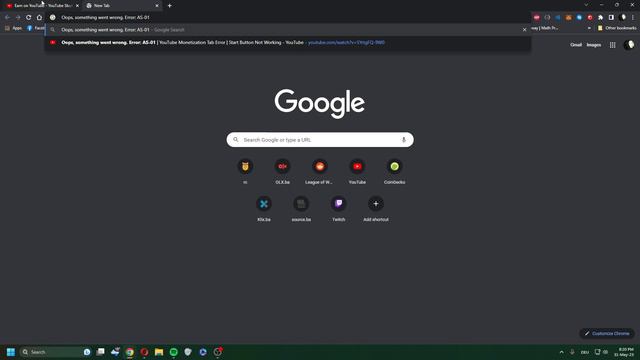Image resolution: width=640 pixels, height=360 pixels.
Task: Click the taskbar Search box
Action: pyautogui.click(x=55, y=352)
